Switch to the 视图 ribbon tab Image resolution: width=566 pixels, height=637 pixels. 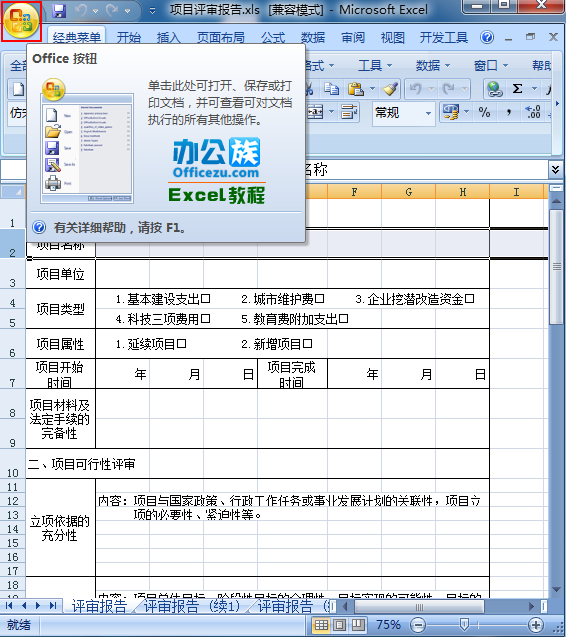pos(393,37)
